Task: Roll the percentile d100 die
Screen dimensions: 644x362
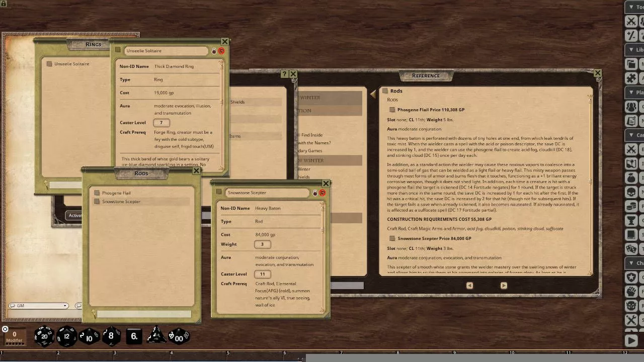Action: tap(179, 336)
